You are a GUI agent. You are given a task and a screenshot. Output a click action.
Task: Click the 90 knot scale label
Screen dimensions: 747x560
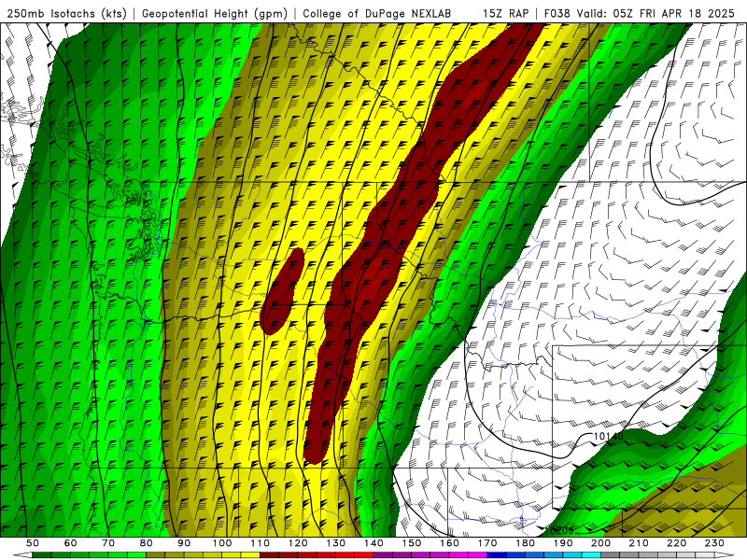tap(184, 543)
